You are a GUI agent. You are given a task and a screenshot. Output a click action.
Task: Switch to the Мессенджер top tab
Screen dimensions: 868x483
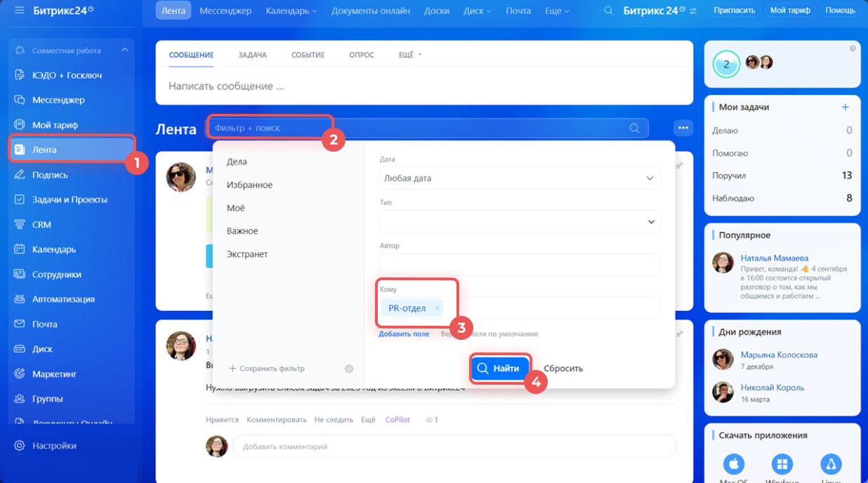(x=225, y=11)
